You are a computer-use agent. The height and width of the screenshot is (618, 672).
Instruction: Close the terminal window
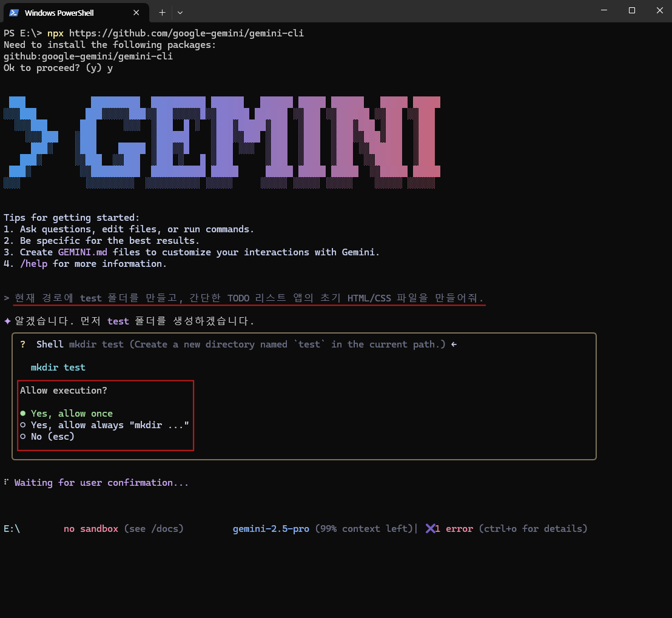tap(660, 10)
